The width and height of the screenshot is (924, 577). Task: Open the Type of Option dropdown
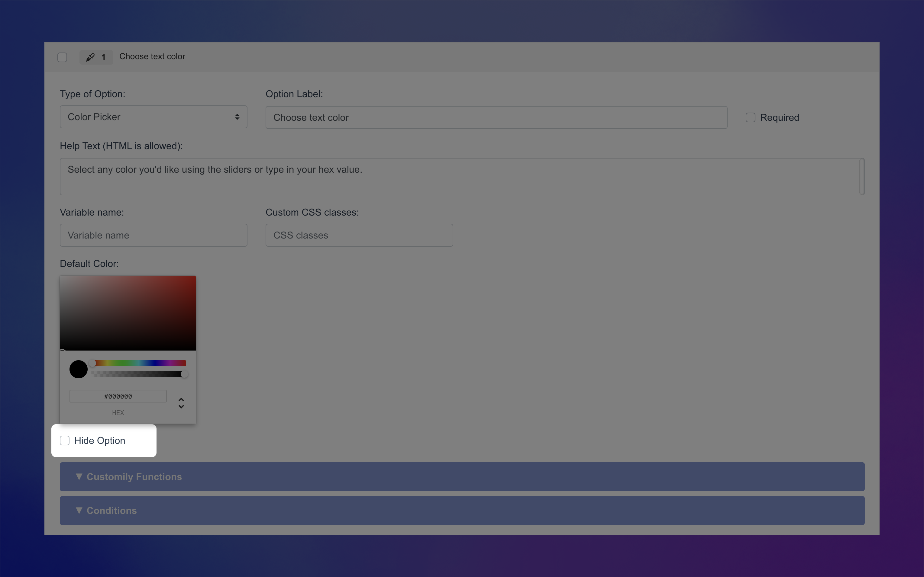pos(153,117)
